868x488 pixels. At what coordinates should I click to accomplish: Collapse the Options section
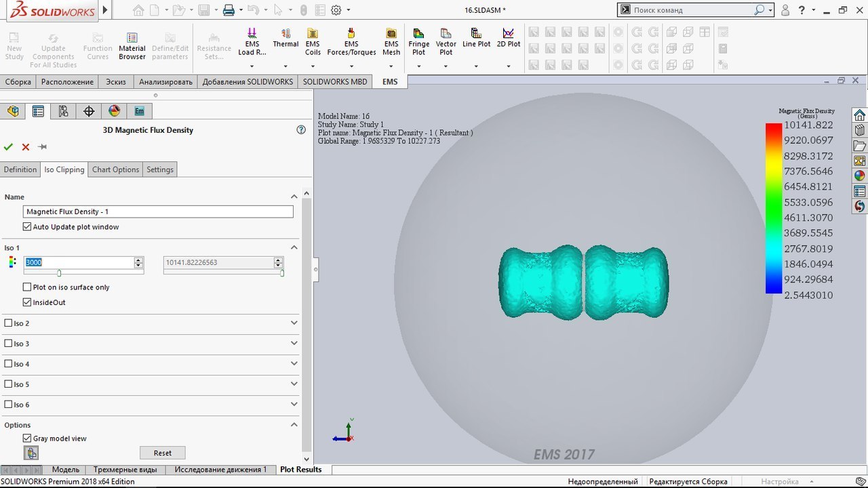[294, 425]
